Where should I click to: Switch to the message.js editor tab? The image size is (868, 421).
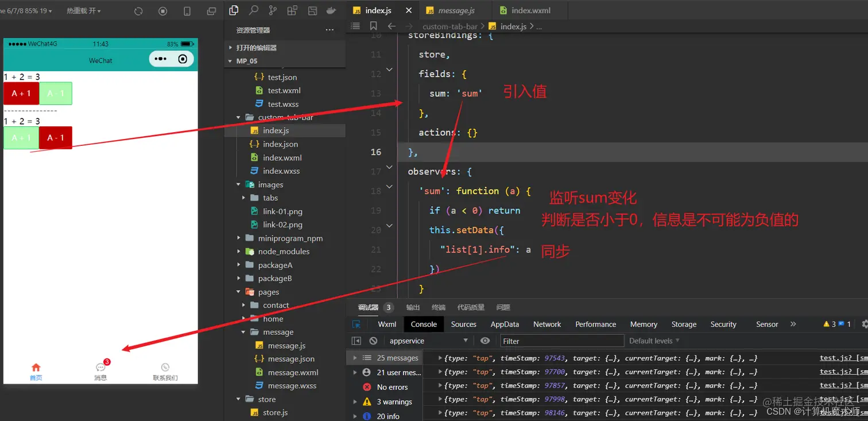point(456,10)
